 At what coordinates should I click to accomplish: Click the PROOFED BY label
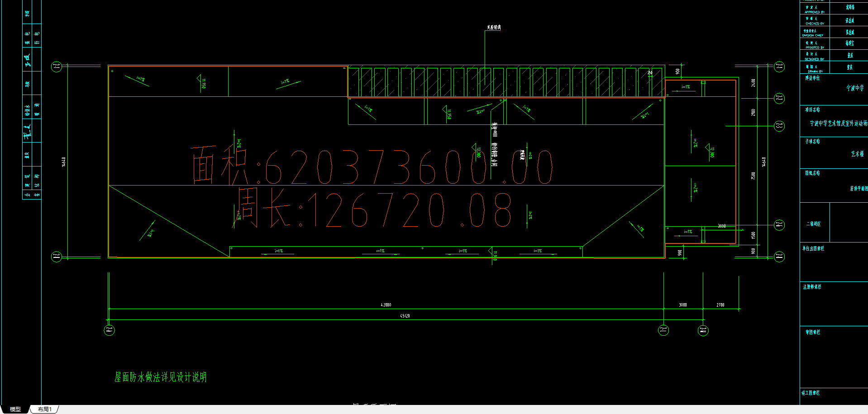[x=815, y=48]
